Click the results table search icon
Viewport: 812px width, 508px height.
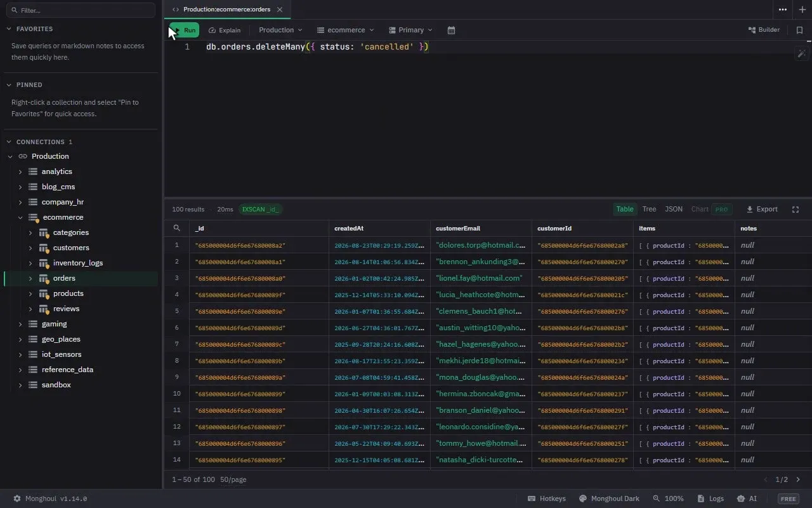pos(176,228)
